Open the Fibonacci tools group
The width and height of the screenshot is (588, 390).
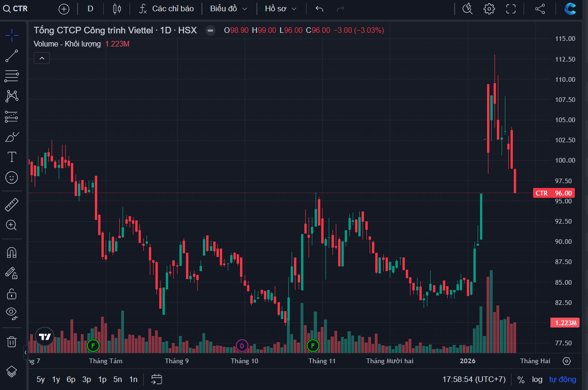coord(12,76)
